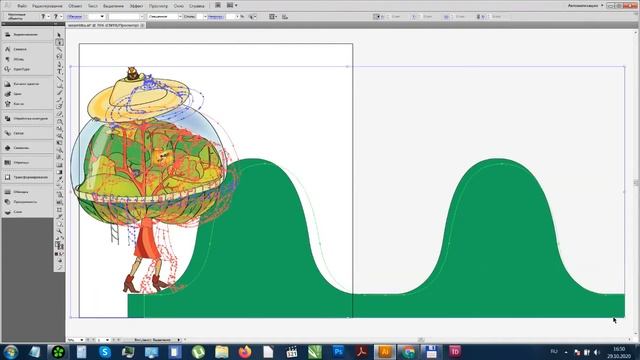640x360 pixels.
Task: Open the Объект menu
Action: point(75,6)
